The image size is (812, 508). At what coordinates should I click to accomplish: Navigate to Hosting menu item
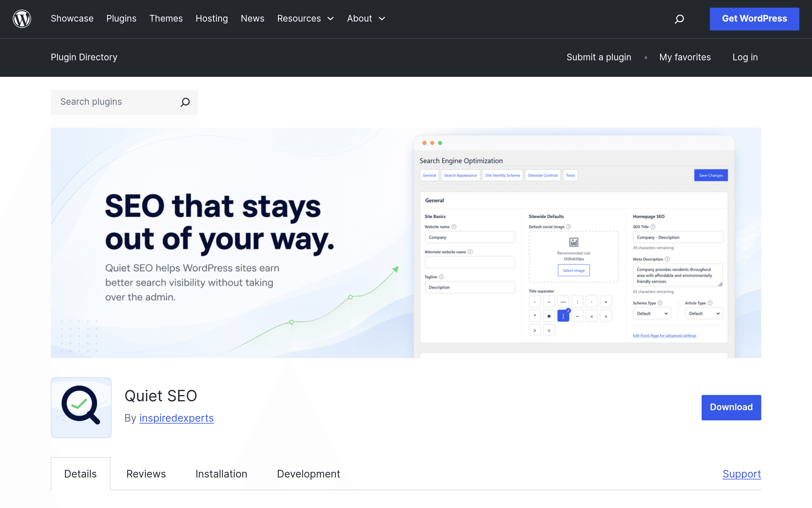pyautogui.click(x=212, y=18)
